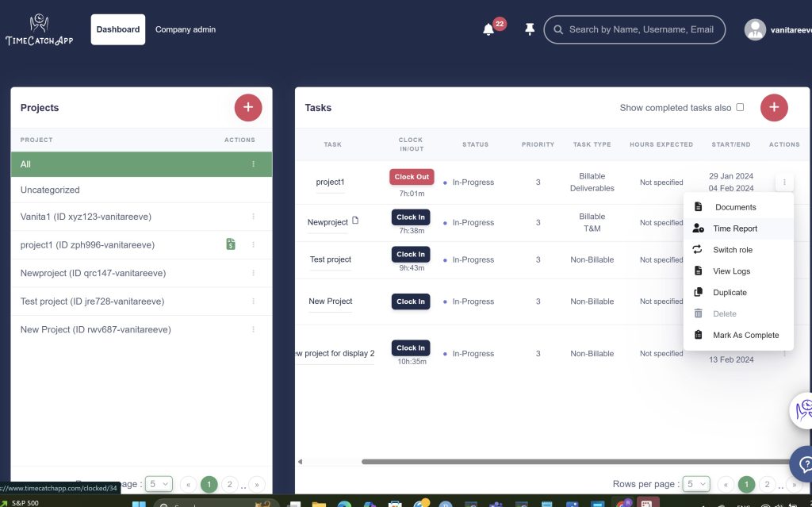This screenshot has height=507, width=812.
Task: Click the green invoice icon beside project1
Action: click(x=231, y=244)
